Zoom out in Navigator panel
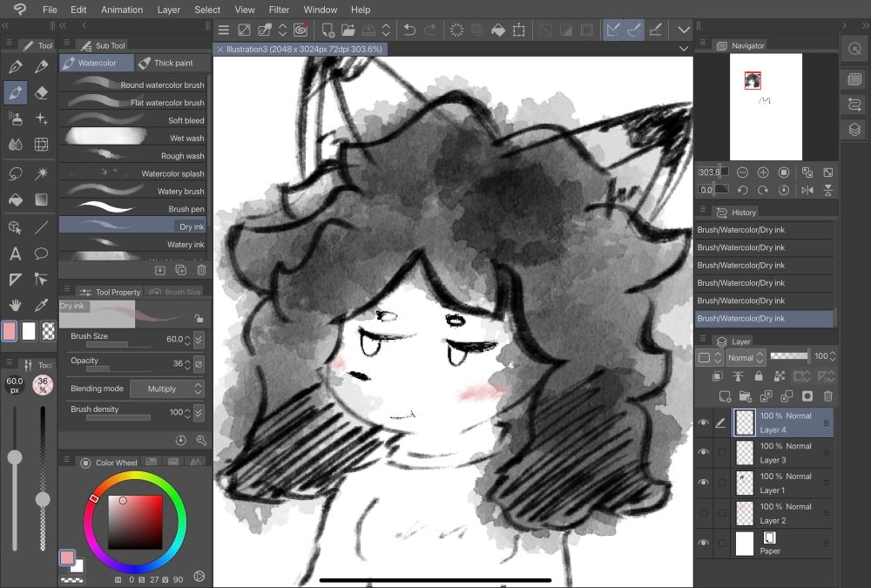Image resolution: width=871 pixels, height=588 pixels. (x=742, y=172)
